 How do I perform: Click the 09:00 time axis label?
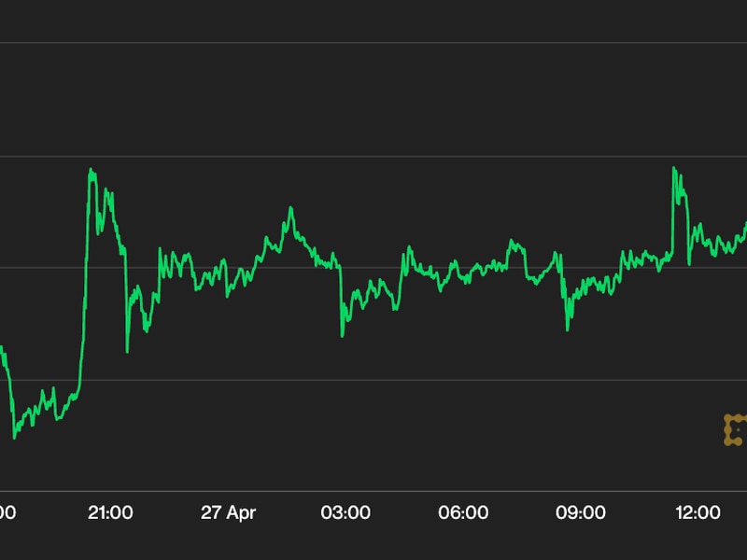tap(581, 512)
